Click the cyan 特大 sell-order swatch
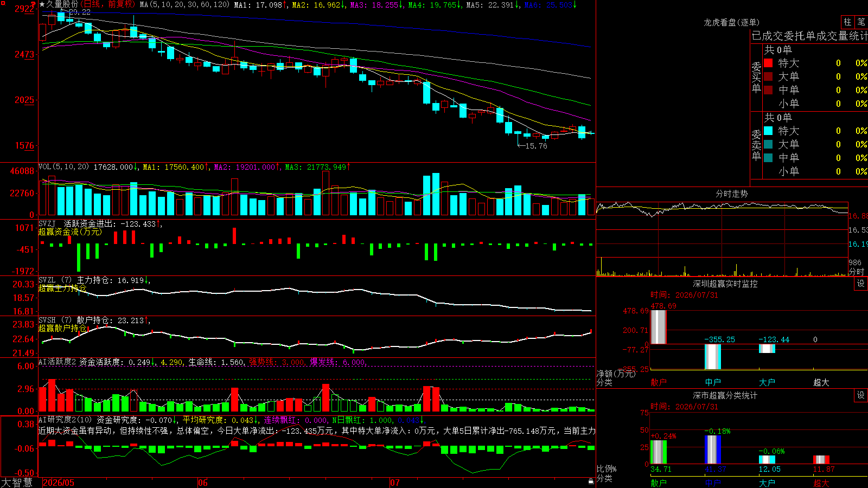The image size is (868, 488). 768,131
